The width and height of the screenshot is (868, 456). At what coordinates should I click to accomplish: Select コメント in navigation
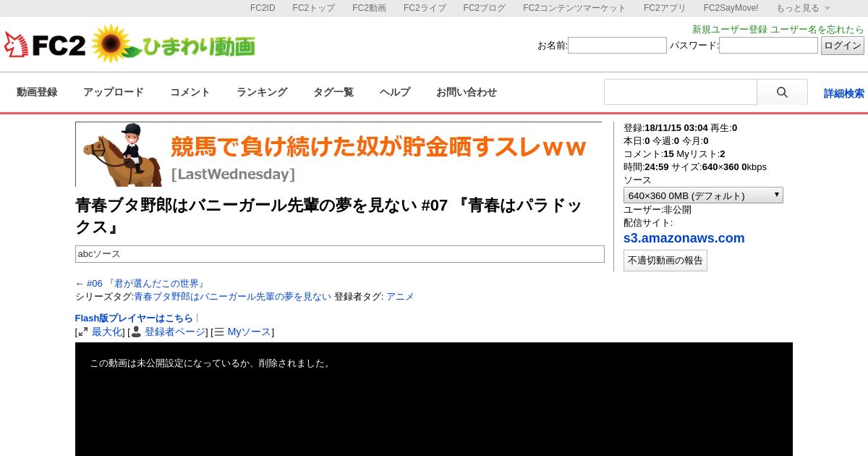(x=190, y=92)
